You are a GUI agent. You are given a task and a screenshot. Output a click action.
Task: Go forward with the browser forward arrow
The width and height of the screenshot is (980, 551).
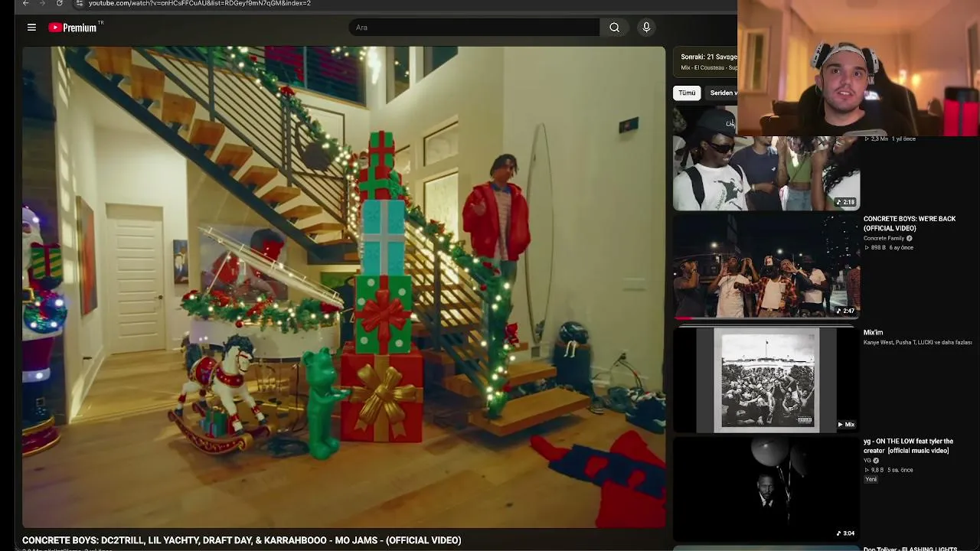point(42,3)
